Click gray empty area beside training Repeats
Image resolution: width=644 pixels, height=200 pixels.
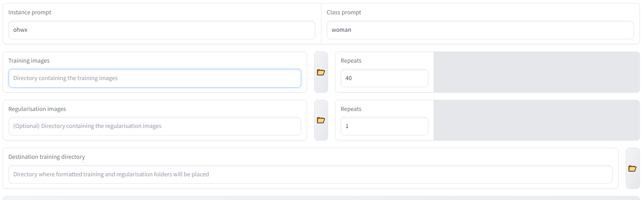tap(536, 72)
